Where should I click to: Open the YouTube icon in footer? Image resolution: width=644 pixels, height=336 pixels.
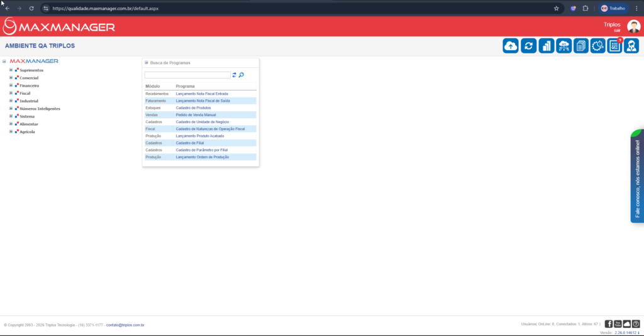point(618,323)
